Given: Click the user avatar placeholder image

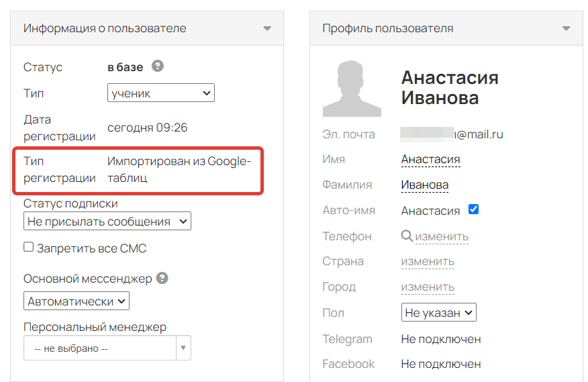Looking at the screenshot, I should pos(352,89).
